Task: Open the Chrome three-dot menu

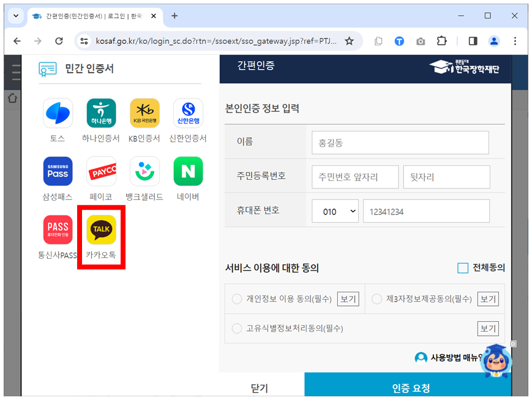Action: pos(515,41)
